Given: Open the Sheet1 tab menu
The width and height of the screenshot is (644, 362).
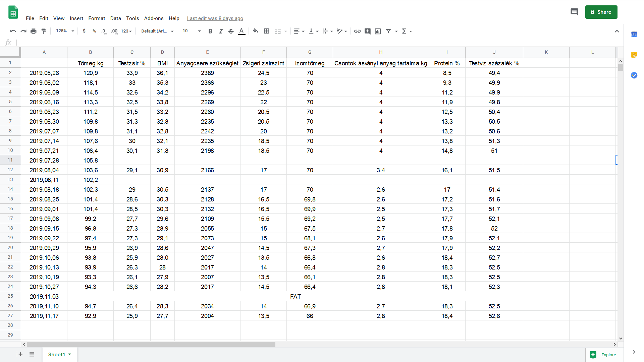Looking at the screenshot, I should (x=70, y=354).
